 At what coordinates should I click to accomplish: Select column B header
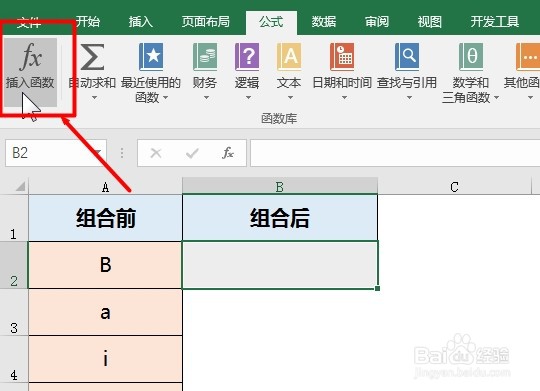(280, 187)
